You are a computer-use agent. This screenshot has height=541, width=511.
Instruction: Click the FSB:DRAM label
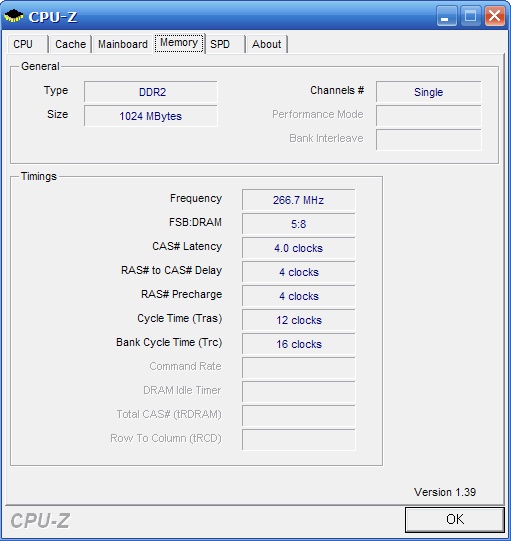coord(195,222)
